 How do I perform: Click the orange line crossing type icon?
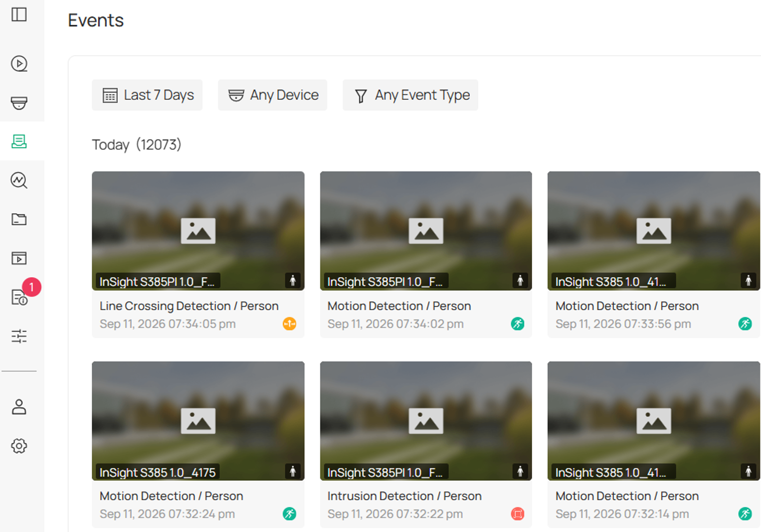pos(289,324)
